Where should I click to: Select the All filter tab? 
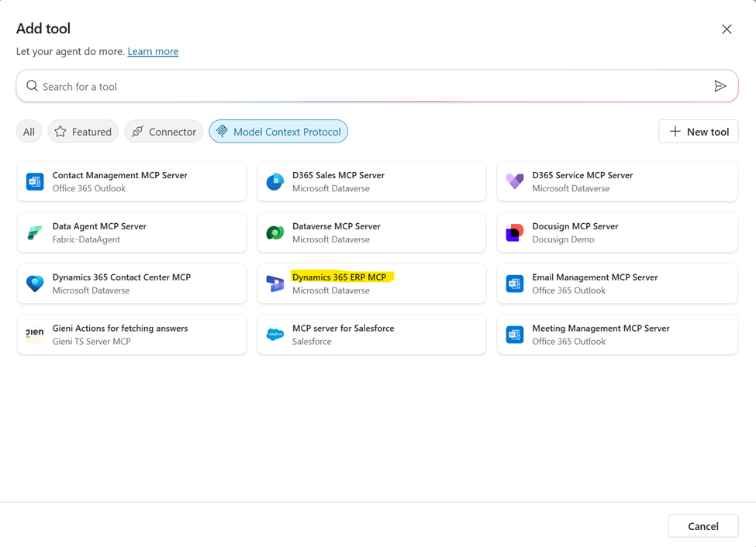coord(29,132)
